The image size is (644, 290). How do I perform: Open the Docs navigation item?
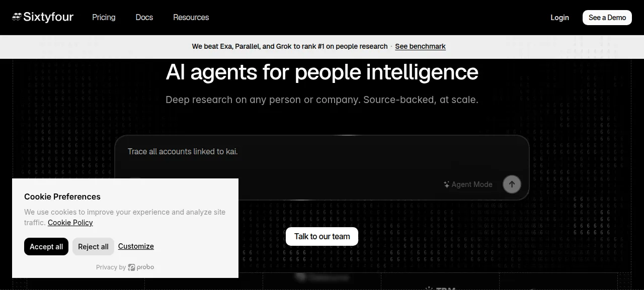click(144, 17)
